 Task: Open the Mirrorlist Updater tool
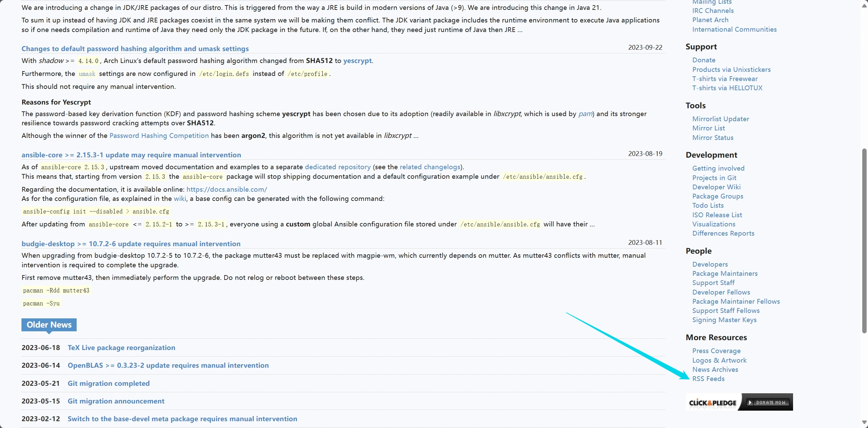tap(720, 119)
